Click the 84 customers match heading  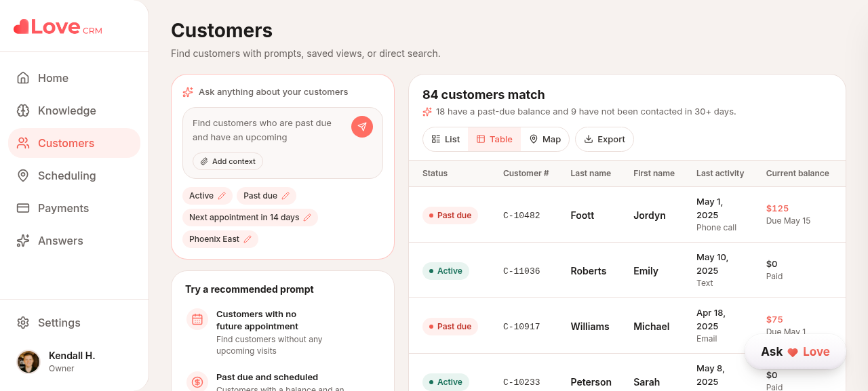(x=484, y=95)
